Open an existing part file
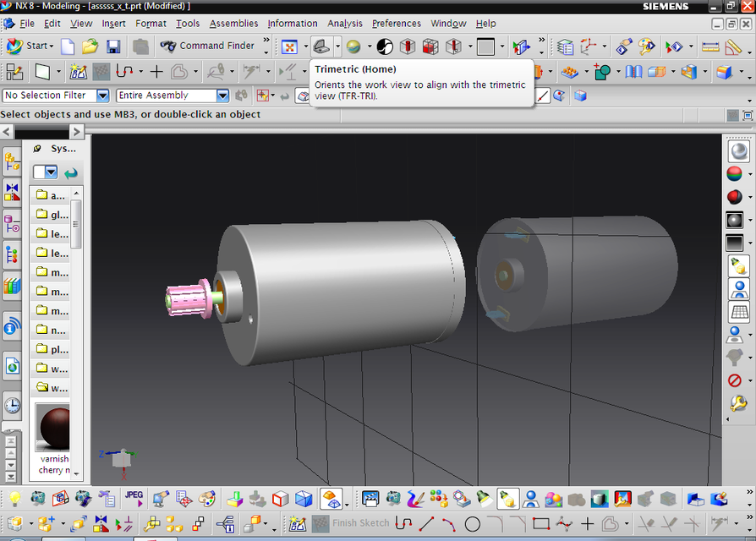Screen dimensions: 756x541 point(89,47)
